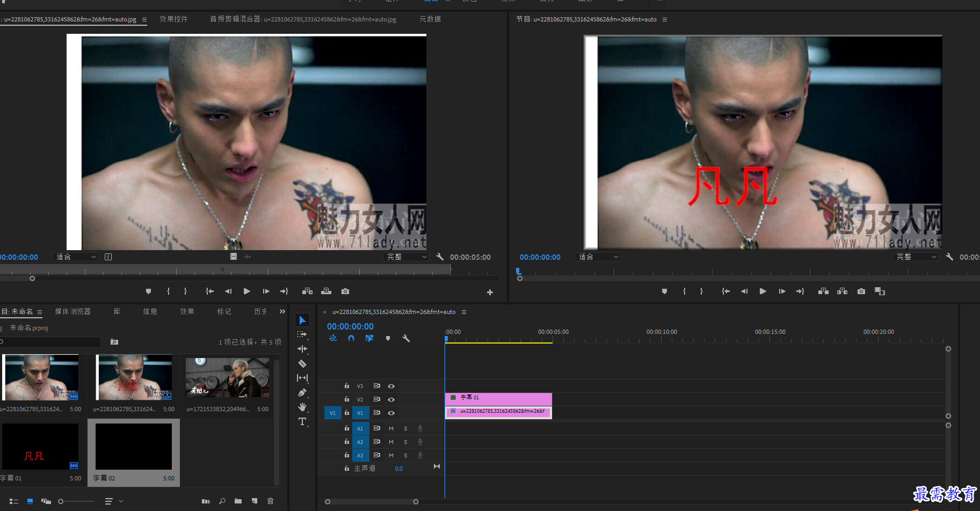
Task: Delete selected item with trash icon
Action: click(x=270, y=501)
